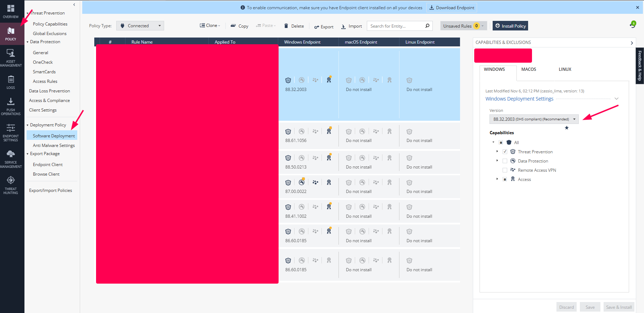Open the Overview section icon
This screenshot has height=313, width=644.
[11, 8]
